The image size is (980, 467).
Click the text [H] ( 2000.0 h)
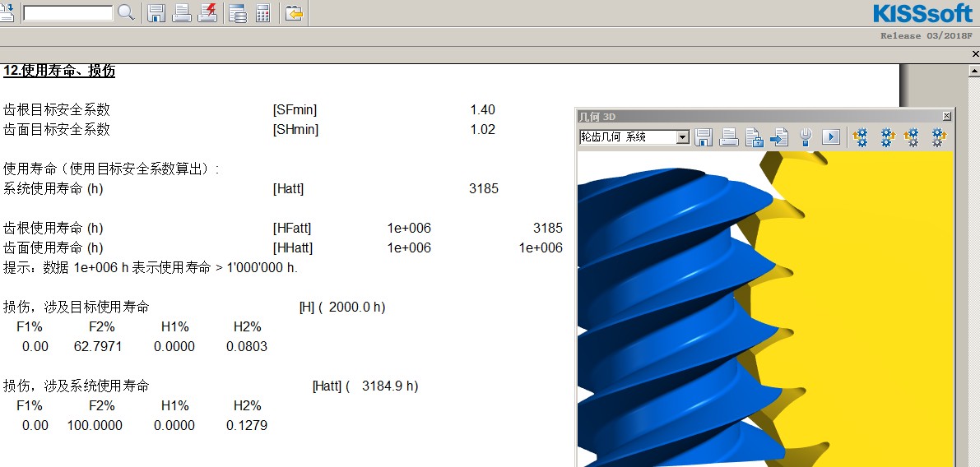pos(342,307)
